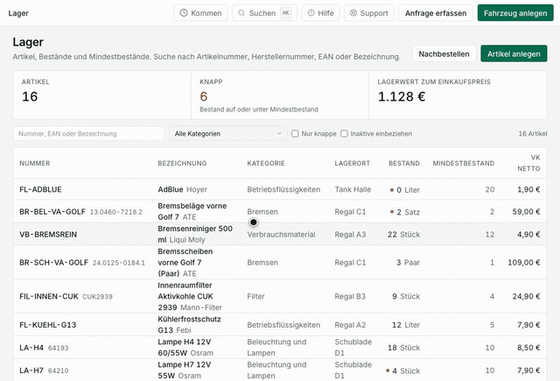Open the VB-BREMSREIN article row

280,234
